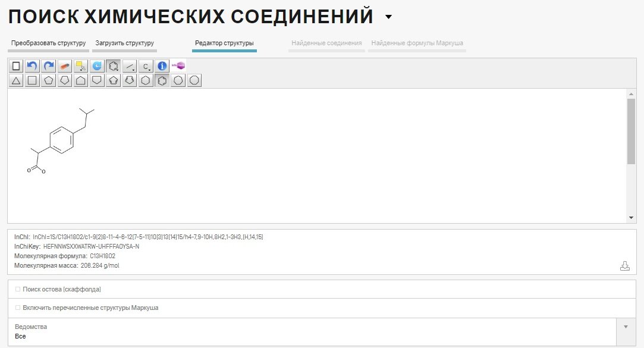The image size is (644, 348).
Task: Clear the canvas with the new document icon
Action: coord(16,65)
